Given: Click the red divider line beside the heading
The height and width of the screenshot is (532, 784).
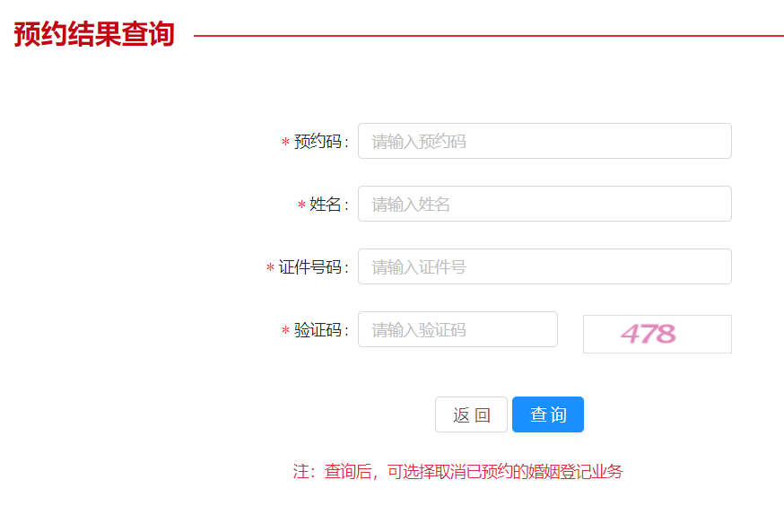Looking at the screenshot, I should 488,36.
